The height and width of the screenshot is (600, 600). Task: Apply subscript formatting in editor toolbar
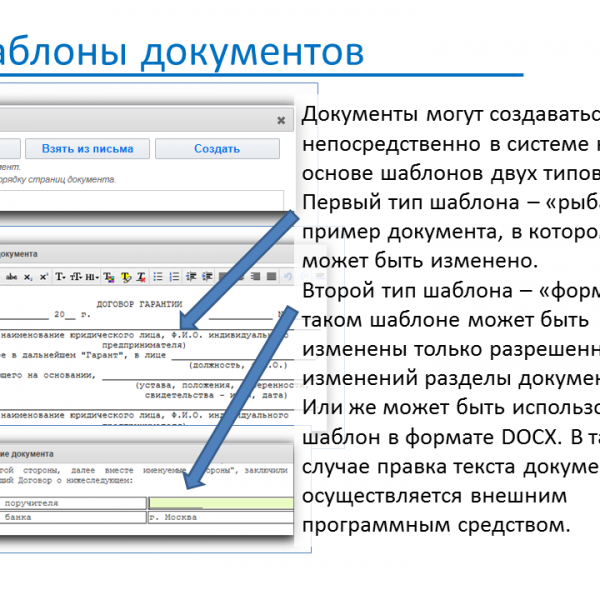click(28, 277)
